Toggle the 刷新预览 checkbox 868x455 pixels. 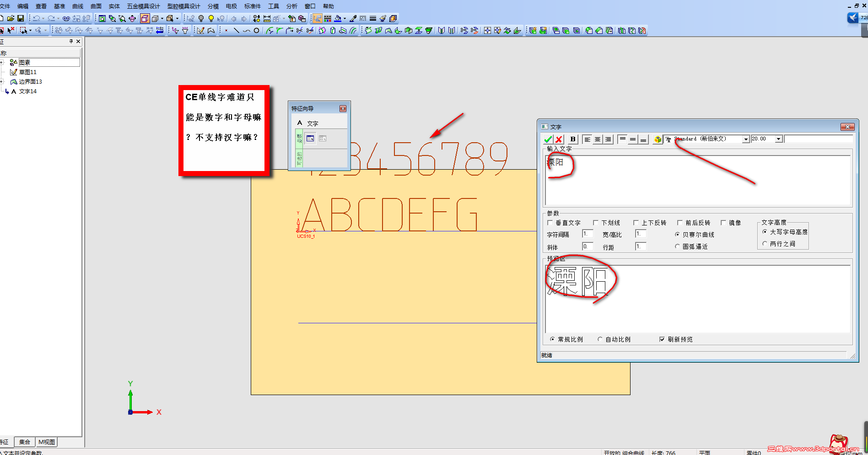[x=662, y=339]
